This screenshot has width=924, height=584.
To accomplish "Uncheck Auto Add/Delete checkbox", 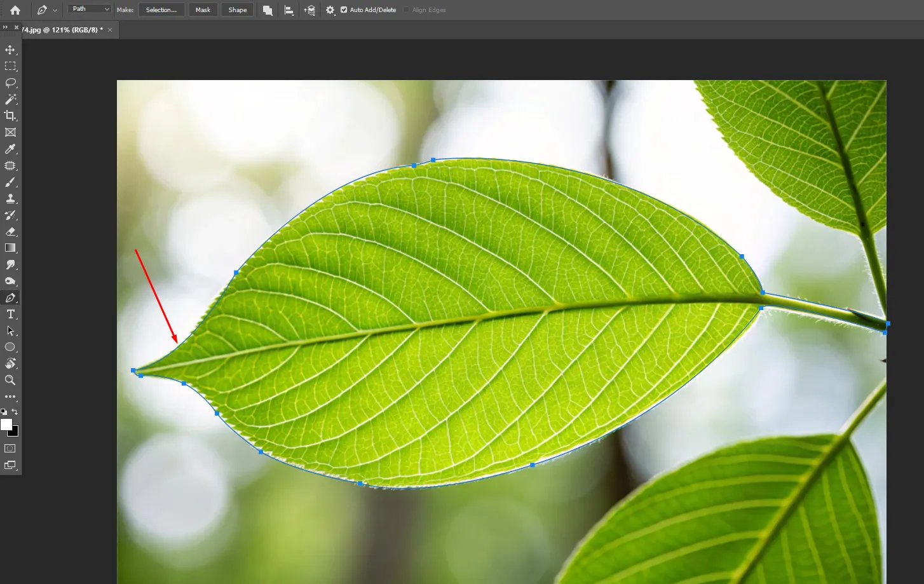I will pyautogui.click(x=344, y=10).
